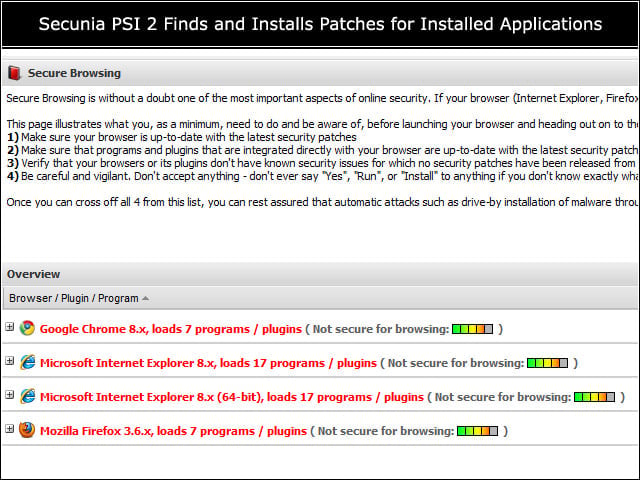Click the Overview section heading
The width and height of the screenshot is (640, 480).
[x=33, y=274]
